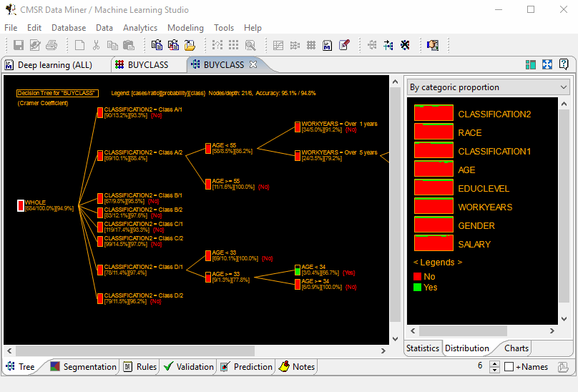578x392 pixels.
Task: Click the save-with-pencil toolbar icon
Action: click(x=35, y=45)
